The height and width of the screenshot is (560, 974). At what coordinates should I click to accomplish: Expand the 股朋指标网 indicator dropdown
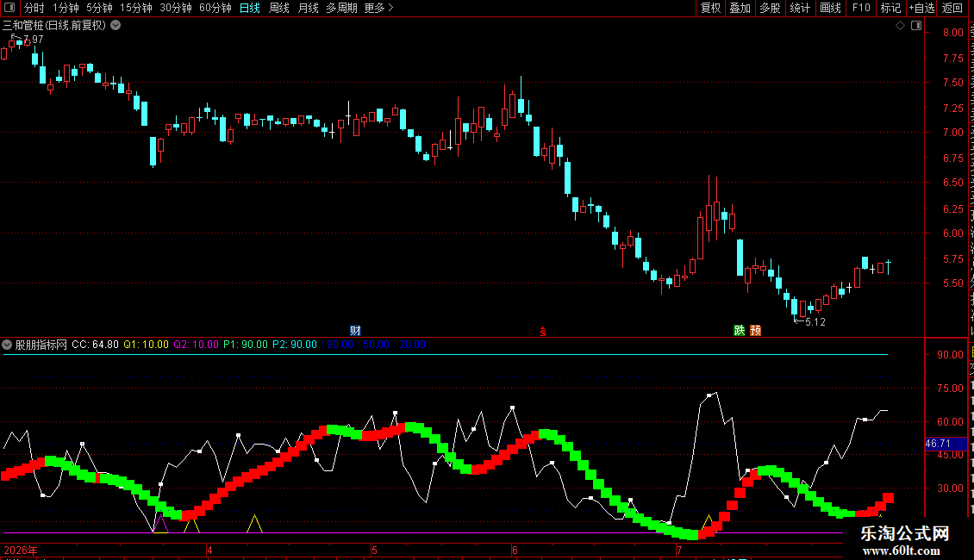coord(7,345)
